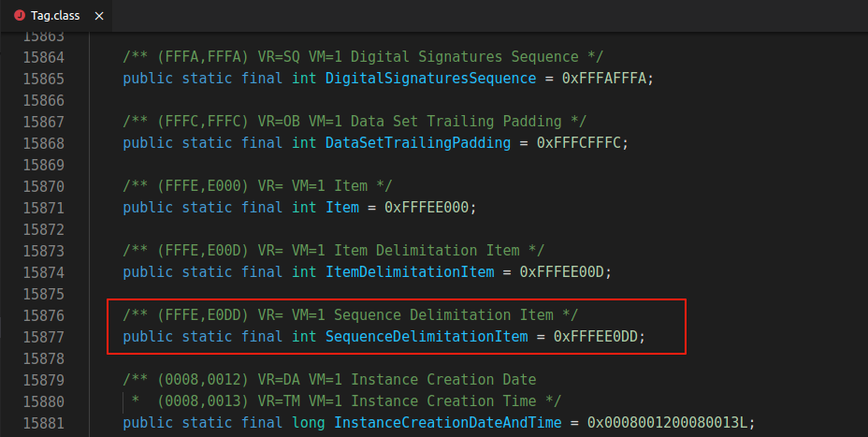
Task: Click the Data Set Trailing Padding comment
Action: point(354,122)
